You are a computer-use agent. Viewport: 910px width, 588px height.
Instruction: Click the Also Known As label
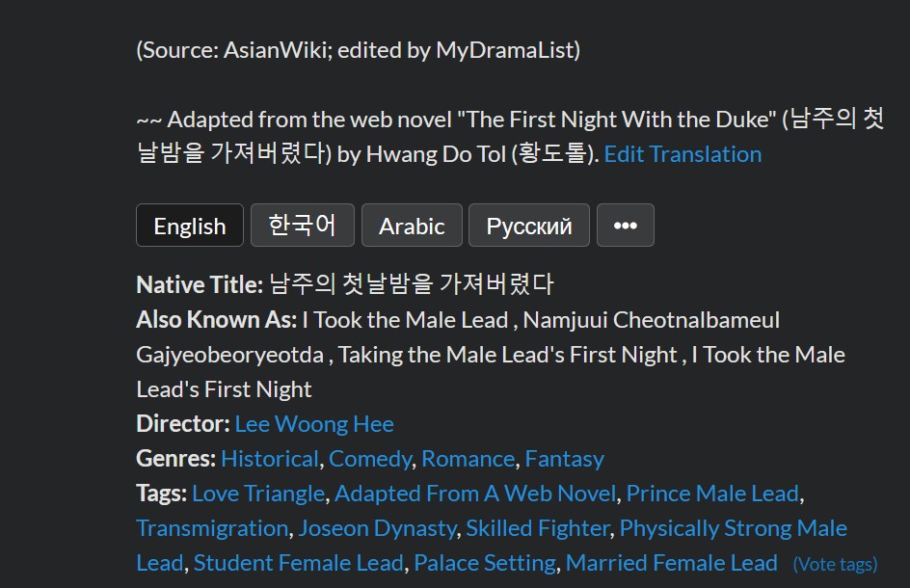click(x=217, y=320)
